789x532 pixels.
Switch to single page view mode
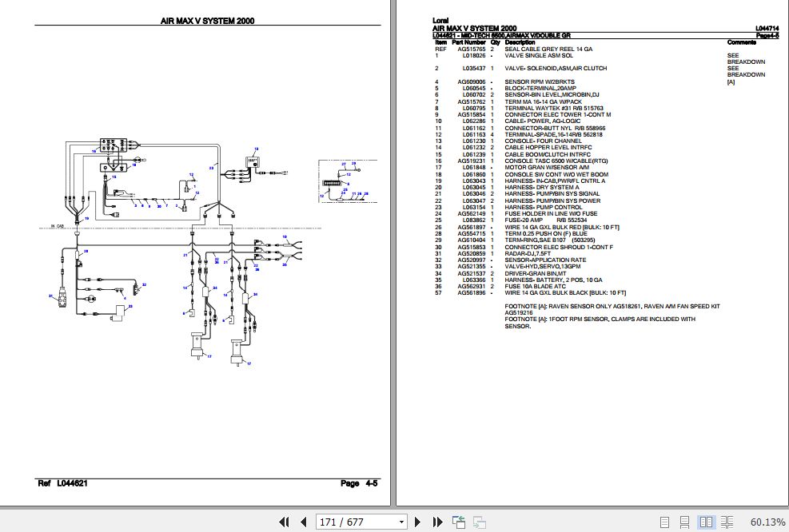[665, 522]
